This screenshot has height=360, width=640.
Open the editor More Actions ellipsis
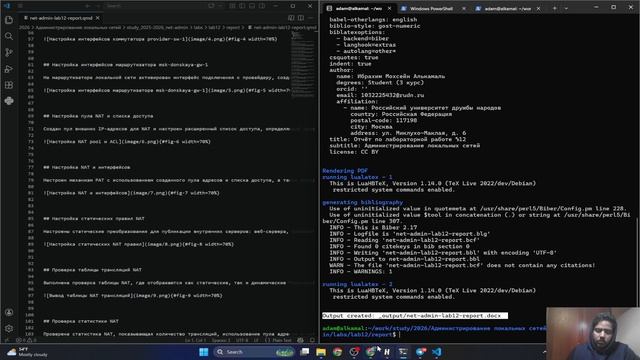point(311,18)
